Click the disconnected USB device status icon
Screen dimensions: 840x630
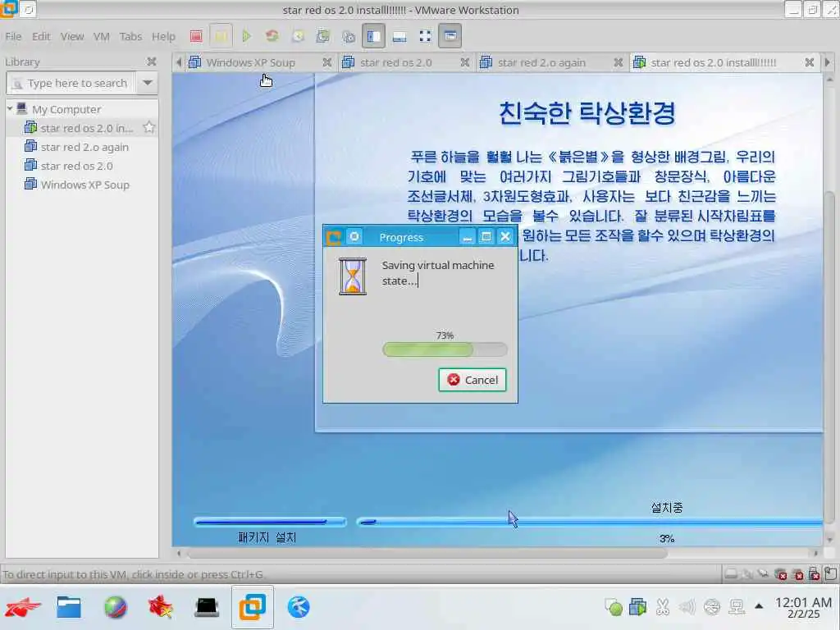pyautogui.click(x=815, y=574)
